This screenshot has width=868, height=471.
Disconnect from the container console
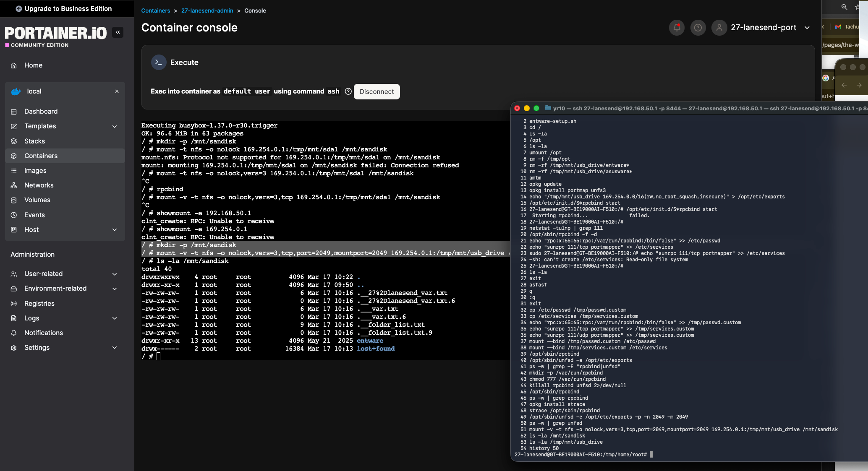tap(376, 91)
